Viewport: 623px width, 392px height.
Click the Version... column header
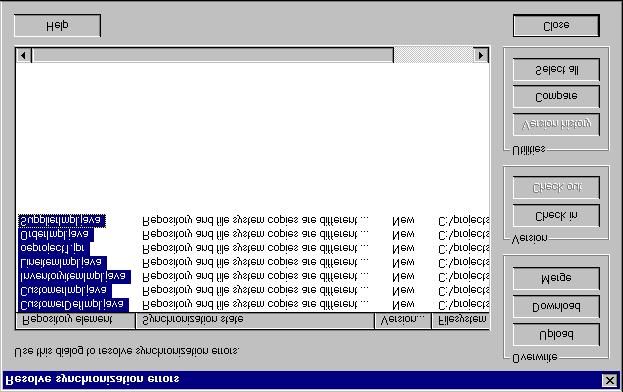(x=402, y=320)
